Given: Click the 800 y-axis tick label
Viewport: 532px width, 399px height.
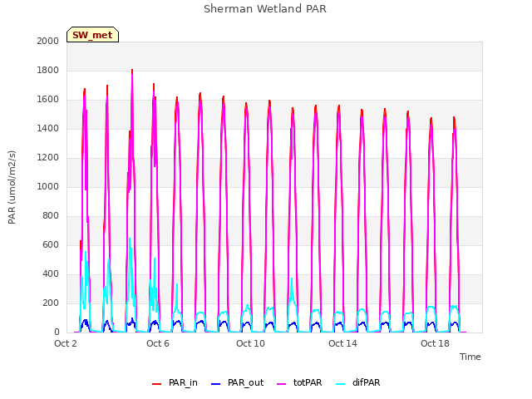Looking at the screenshot, I should [x=51, y=216].
